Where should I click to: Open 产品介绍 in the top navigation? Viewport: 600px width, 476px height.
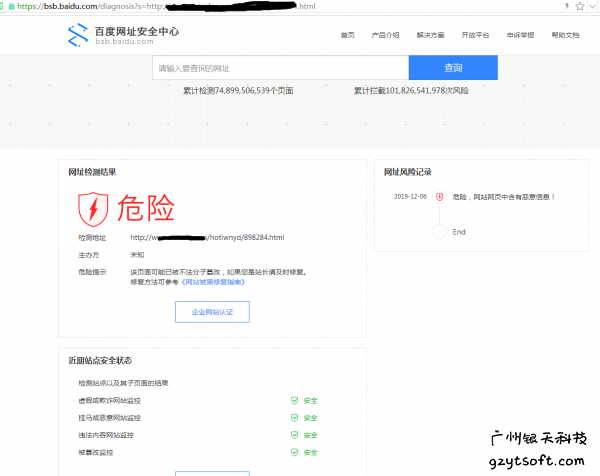pos(385,35)
